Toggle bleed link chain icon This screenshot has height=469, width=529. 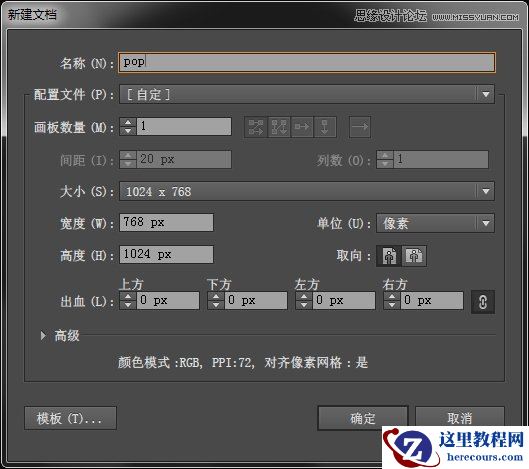pyautogui.click(x=483, y=302)
